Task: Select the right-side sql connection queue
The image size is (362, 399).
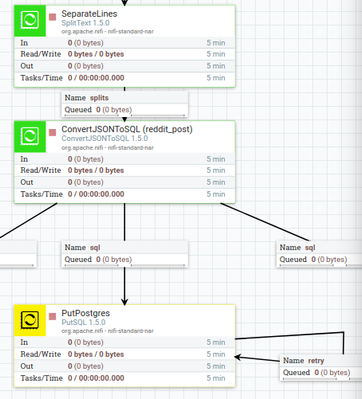Action: (319, 254)
